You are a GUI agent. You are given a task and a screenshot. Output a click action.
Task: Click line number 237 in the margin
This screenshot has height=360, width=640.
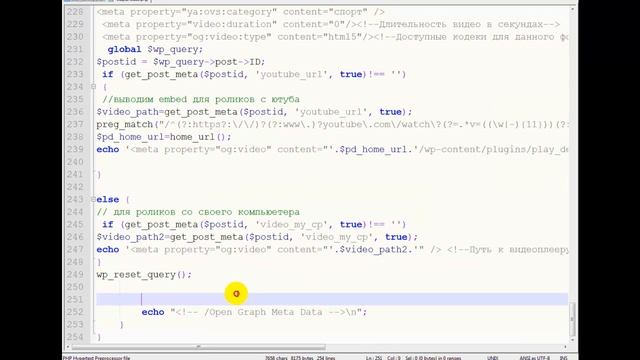75,124
